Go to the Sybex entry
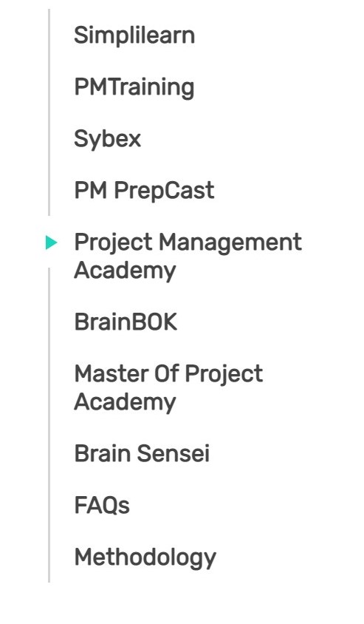 (107, 139)
